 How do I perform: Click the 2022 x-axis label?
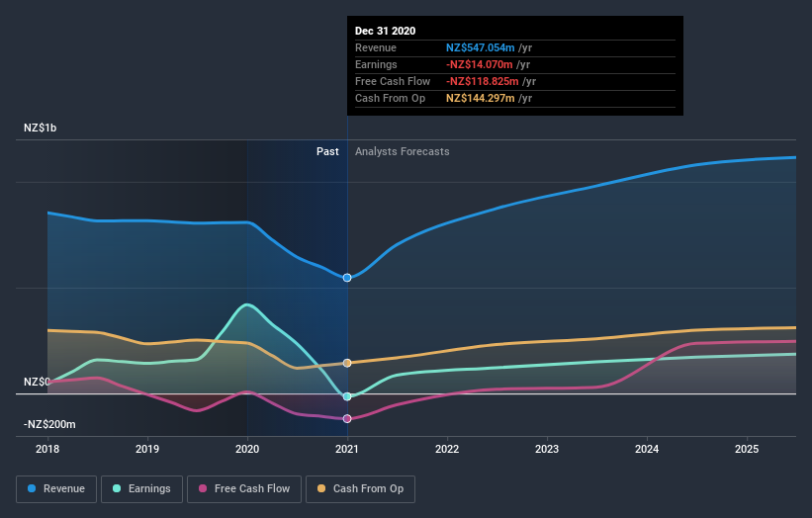pyautogui.click(x=447, y=449)
